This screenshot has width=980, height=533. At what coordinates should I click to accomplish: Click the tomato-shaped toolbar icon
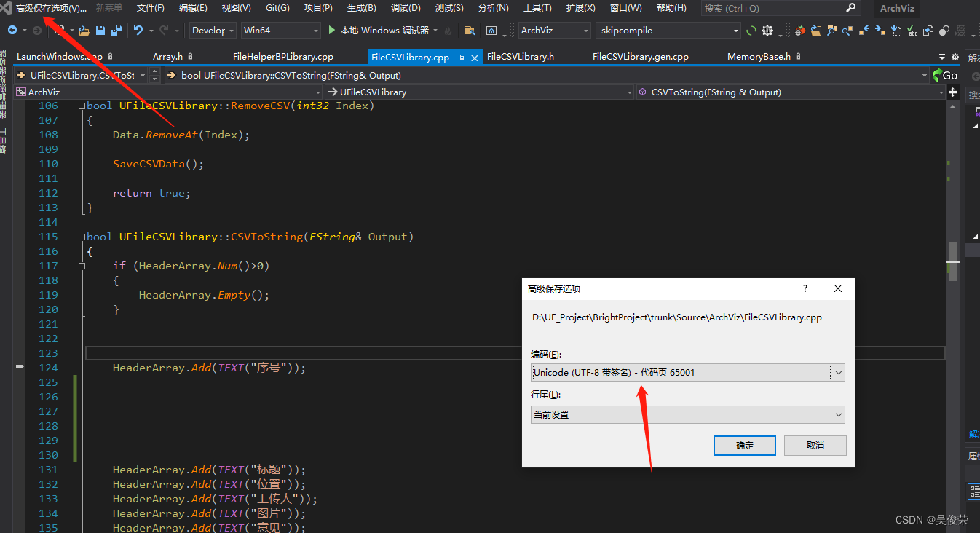point(800,31)
